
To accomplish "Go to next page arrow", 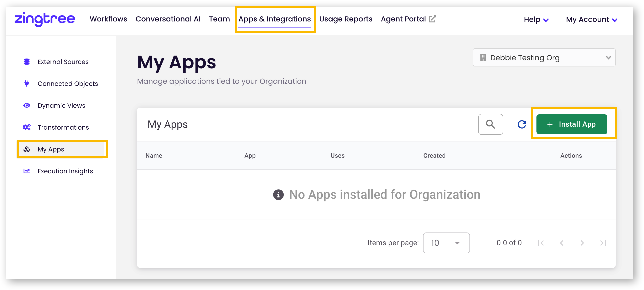I will click(x=582, y=243).
